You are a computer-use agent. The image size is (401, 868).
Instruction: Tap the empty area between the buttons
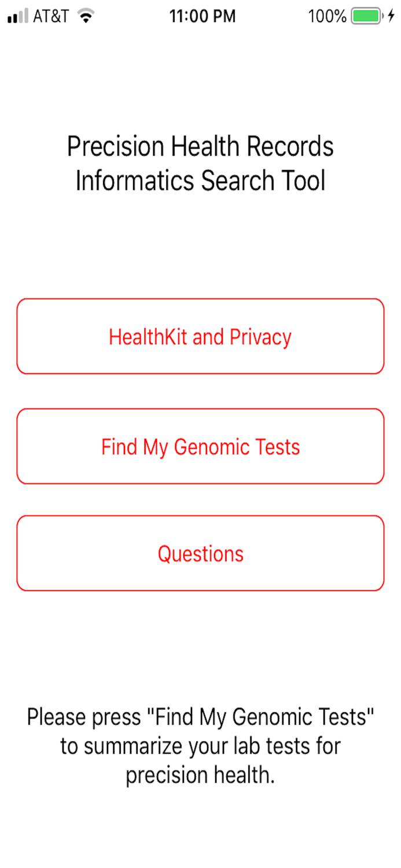(200, 391)
